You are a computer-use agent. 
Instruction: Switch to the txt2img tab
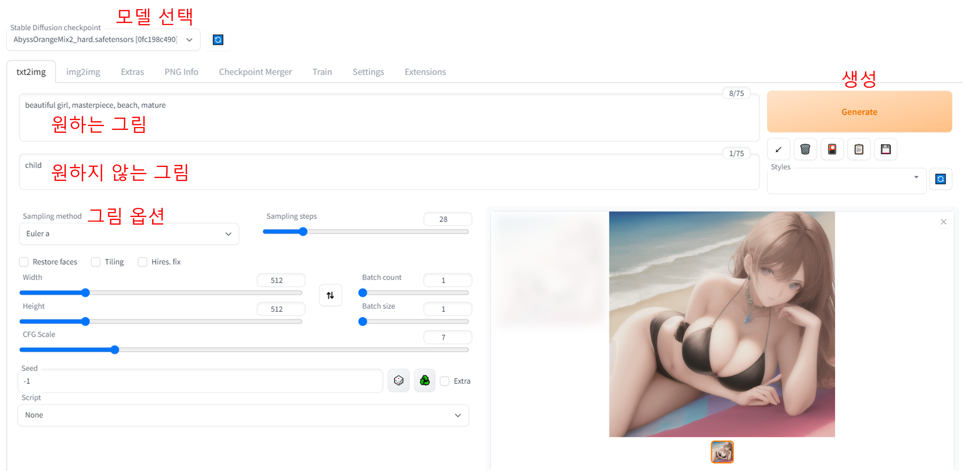31,72
